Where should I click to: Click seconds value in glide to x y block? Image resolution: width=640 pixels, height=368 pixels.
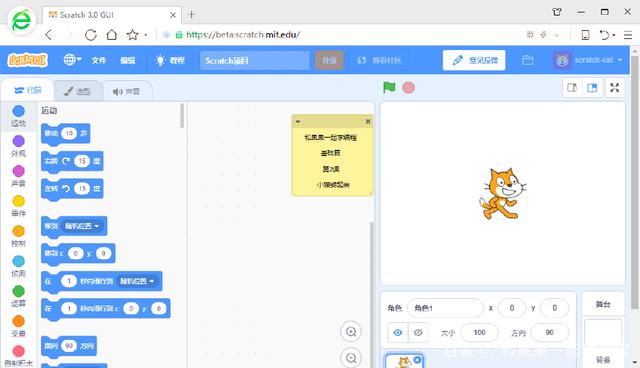pos(69,308)
